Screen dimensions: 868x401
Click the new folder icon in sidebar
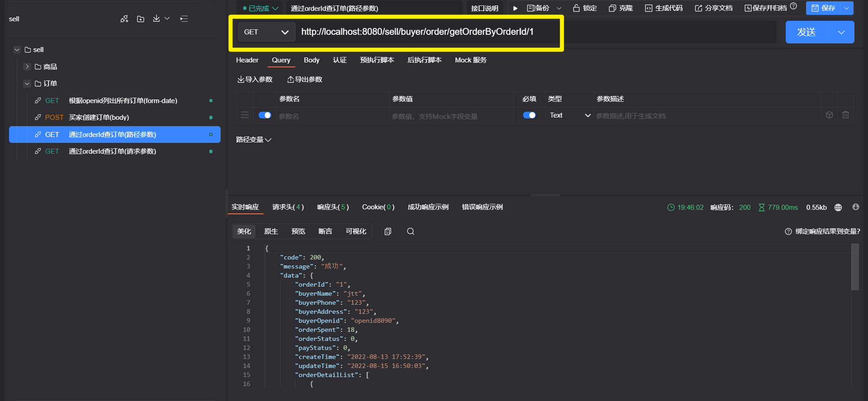click(141, 19)
